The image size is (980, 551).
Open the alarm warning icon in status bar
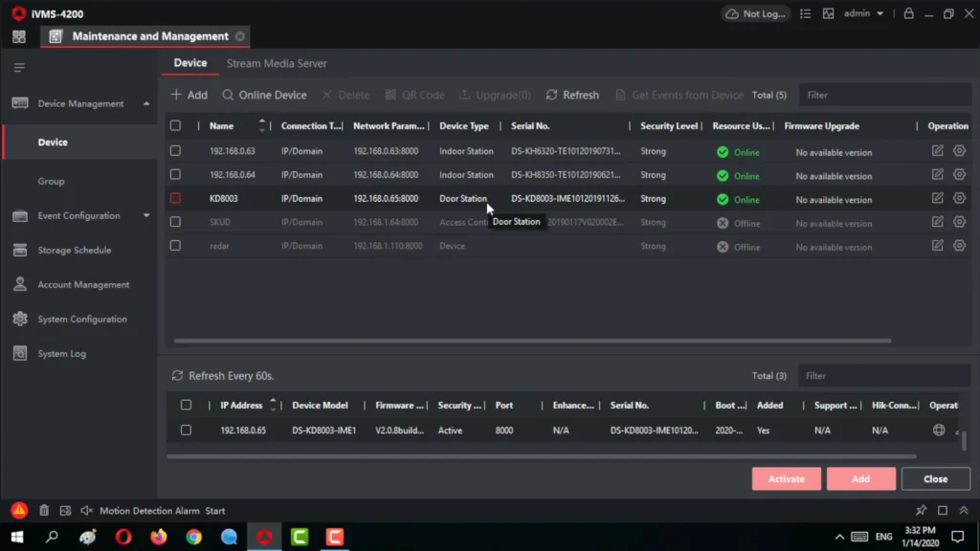[19, 511]
